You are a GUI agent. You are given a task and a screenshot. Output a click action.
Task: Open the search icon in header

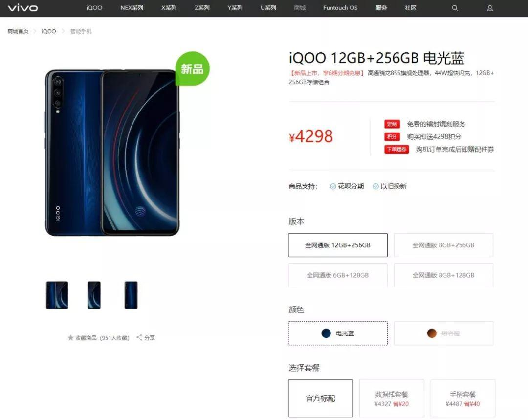tap(455, 8)
